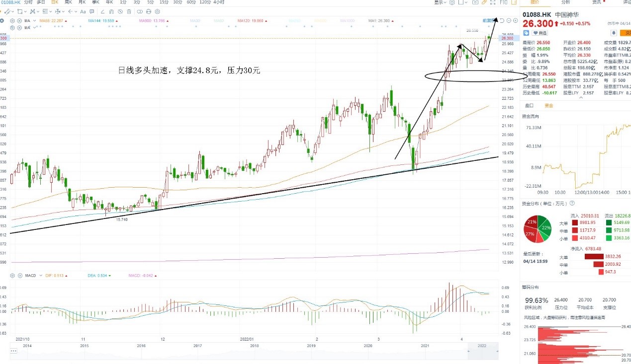Open chart layout square dropdown
Screen dimensions: 631x364
463,2
